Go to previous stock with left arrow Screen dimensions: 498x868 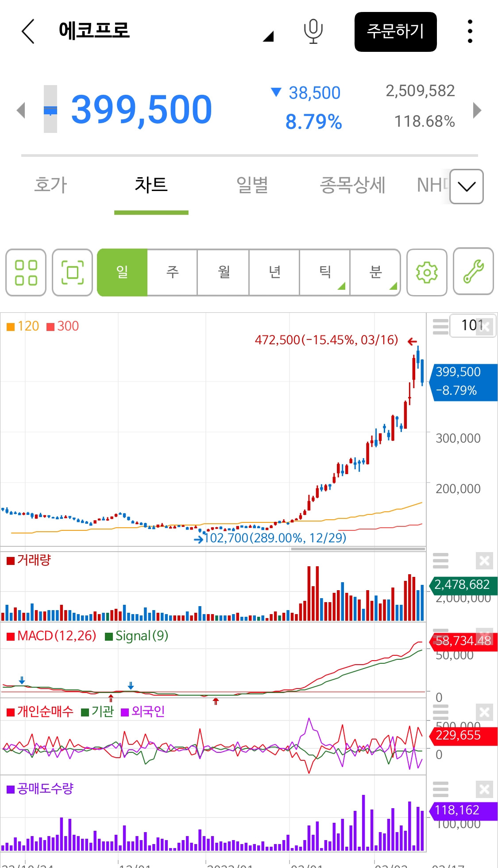point(20,110)
